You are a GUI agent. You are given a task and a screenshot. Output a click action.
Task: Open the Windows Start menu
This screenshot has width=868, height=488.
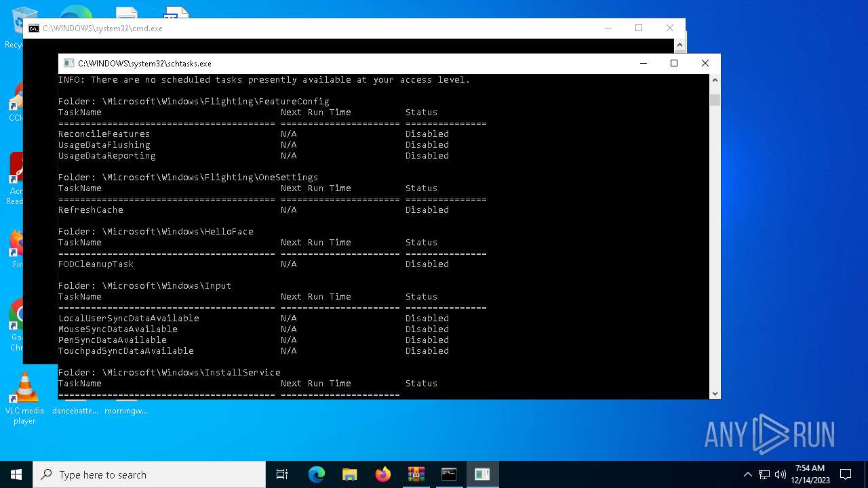click(16, 474)
